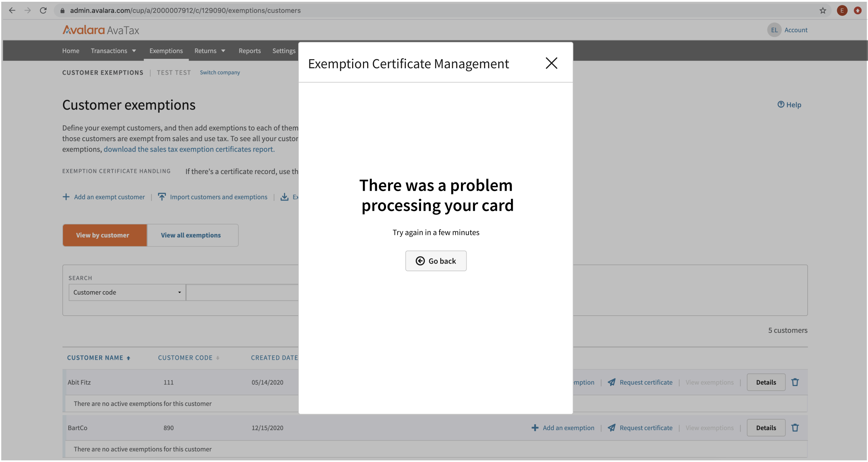The height and width of the screenshot is (462, 868).
Task: Open the Reports menu item
Action: tap(250, 51)
